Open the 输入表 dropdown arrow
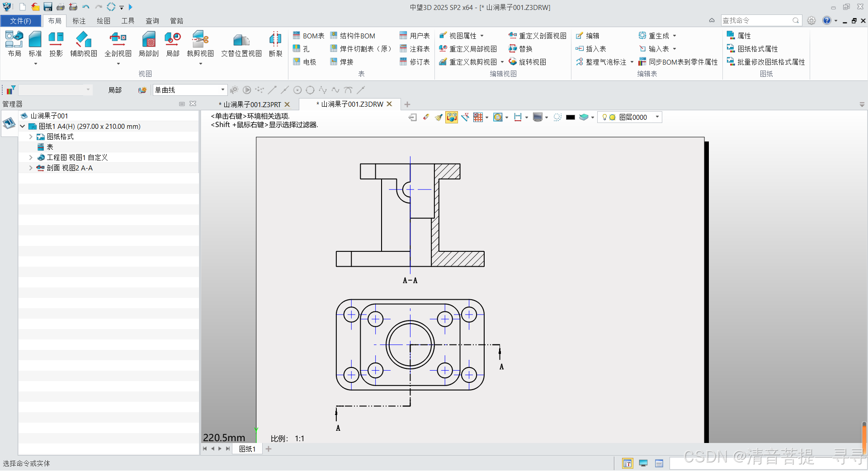 675,49
